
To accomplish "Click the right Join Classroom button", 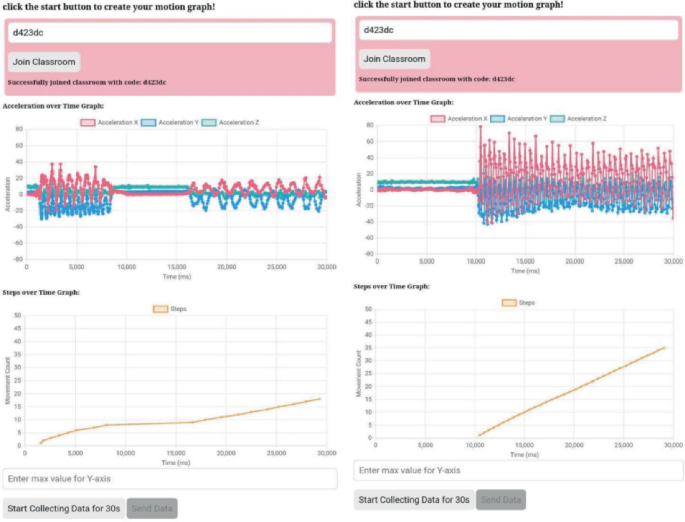I will coord(394,59).
